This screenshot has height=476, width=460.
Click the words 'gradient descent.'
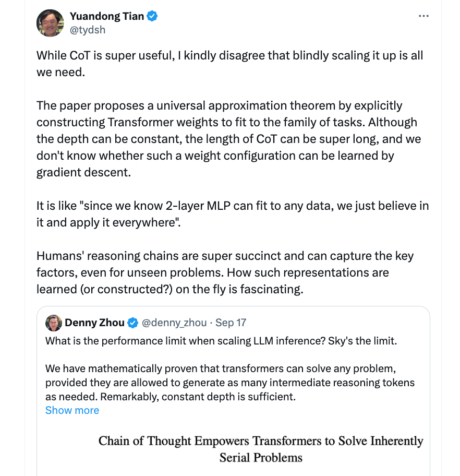tap(83, 172)
